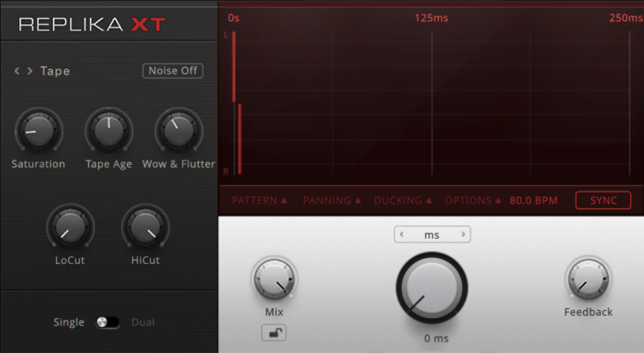Open the ms time unit selector

[432, 235]
